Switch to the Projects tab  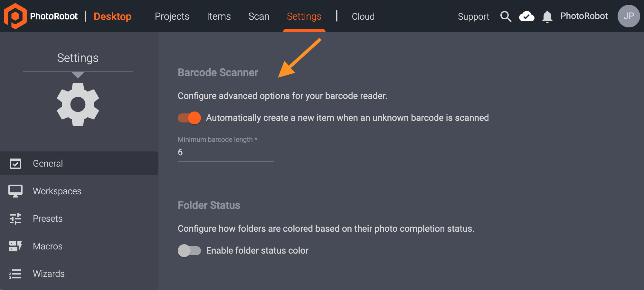172,16
